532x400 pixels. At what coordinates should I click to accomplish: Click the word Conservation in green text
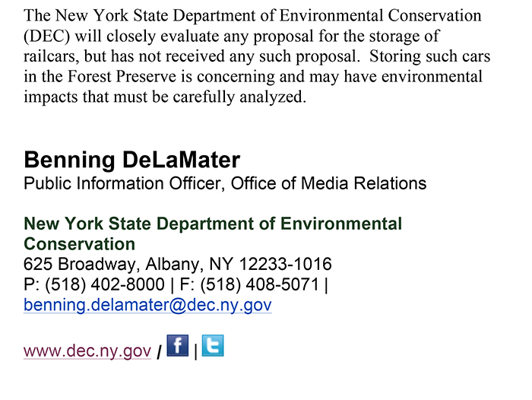[x=79, y=244]
